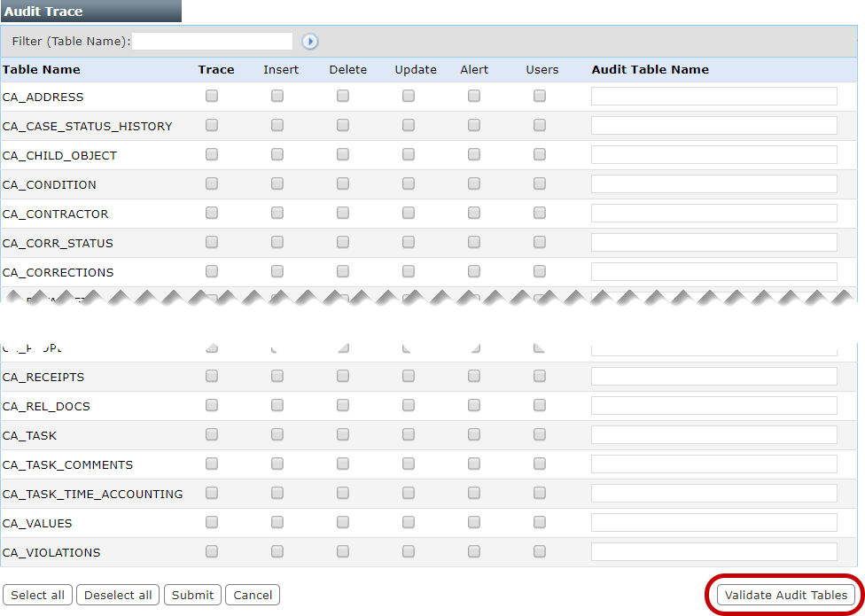Enable Delete auditing for CA_TASK_COMMENTS
The image size is (865, 616).
pos(342,464)
